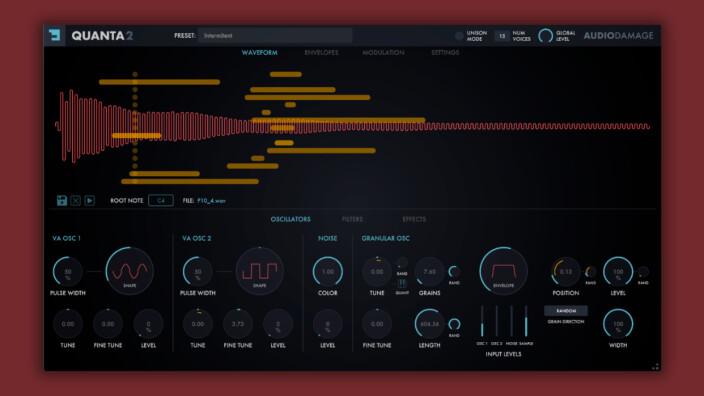This screenshot has height=396, width=704.
Task: Click the VA OSC 2 Level knob
Action: pos(278,324)
